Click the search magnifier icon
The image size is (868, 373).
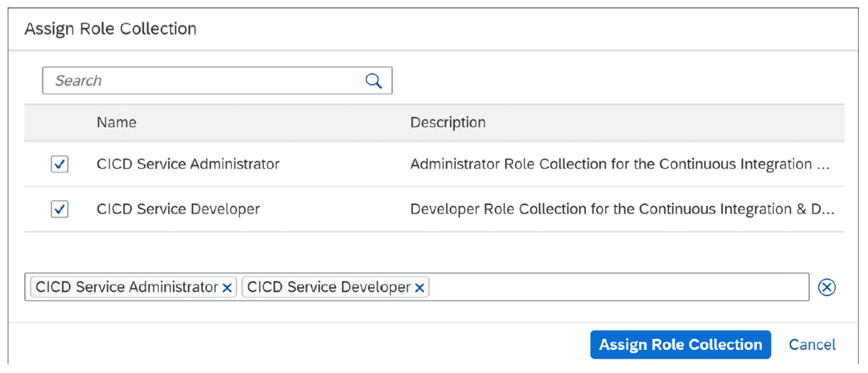(373, 81)
